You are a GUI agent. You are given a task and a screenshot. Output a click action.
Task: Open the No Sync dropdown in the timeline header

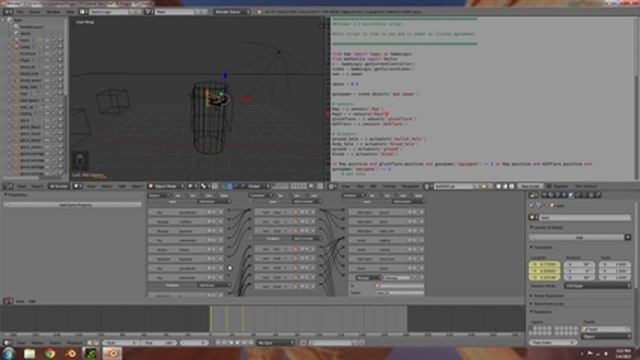(x=275, y=343)
